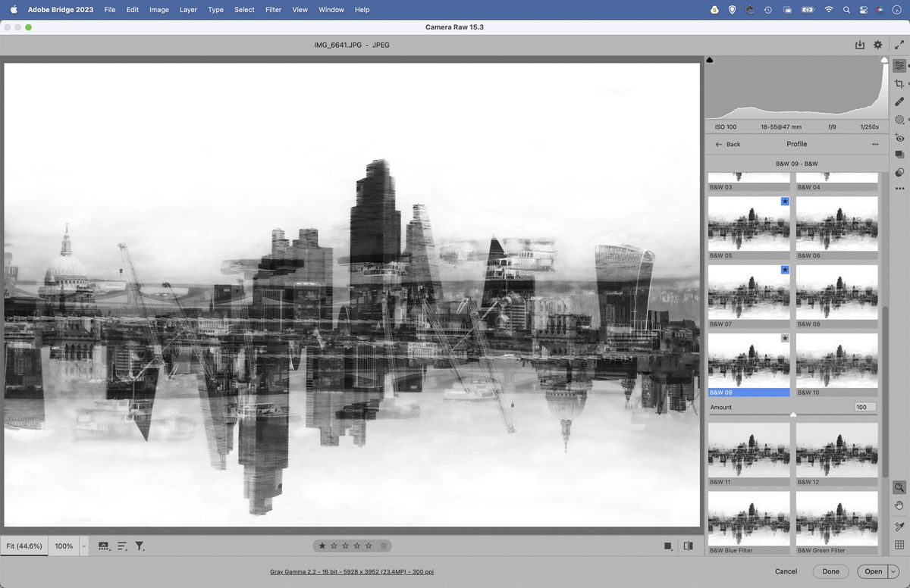Open the dropdown arrow next to Open
The width and height of the screenshot is (910, 588).
[x=892, y=571]
